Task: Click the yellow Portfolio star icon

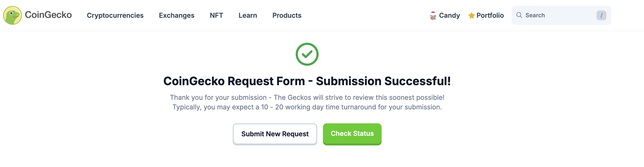Action: click(471, 16)
